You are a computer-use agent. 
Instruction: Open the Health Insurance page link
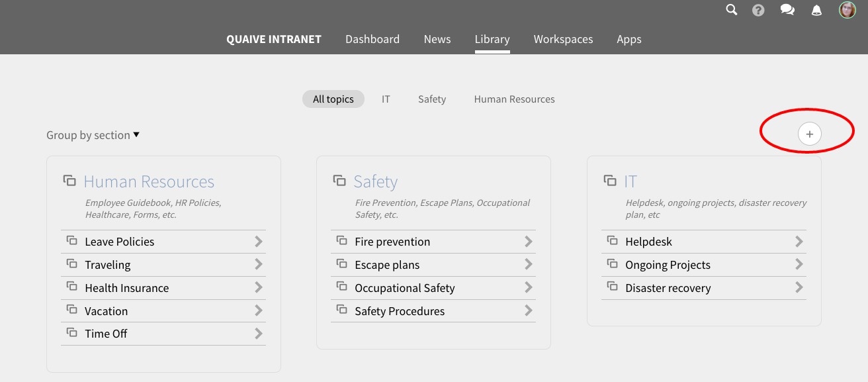[126, 288]
